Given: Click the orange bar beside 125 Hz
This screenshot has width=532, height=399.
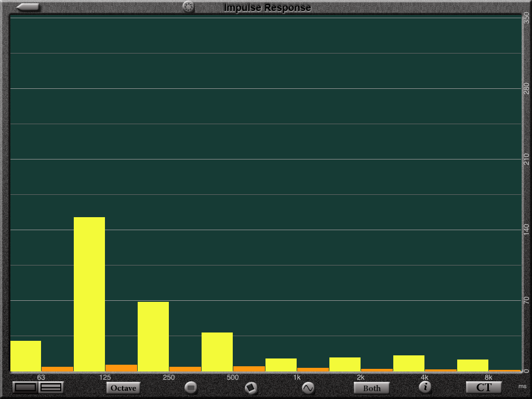Looking at the screenshot, I should 121,368.
